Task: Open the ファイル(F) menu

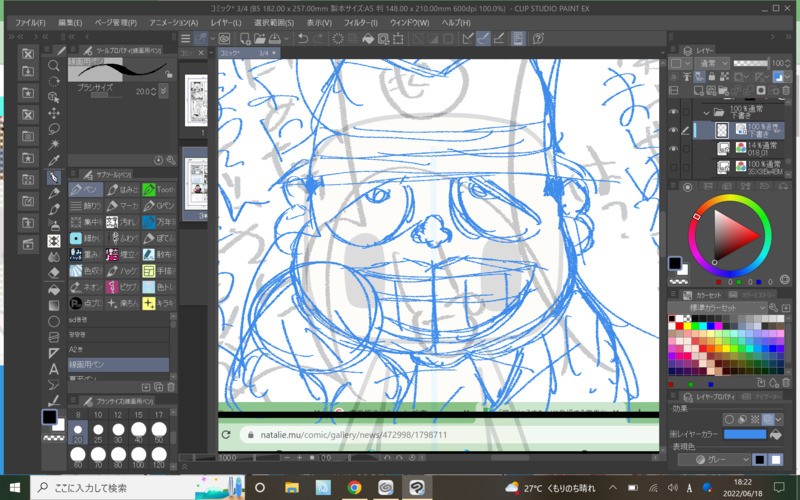Action: click(30, 23)
